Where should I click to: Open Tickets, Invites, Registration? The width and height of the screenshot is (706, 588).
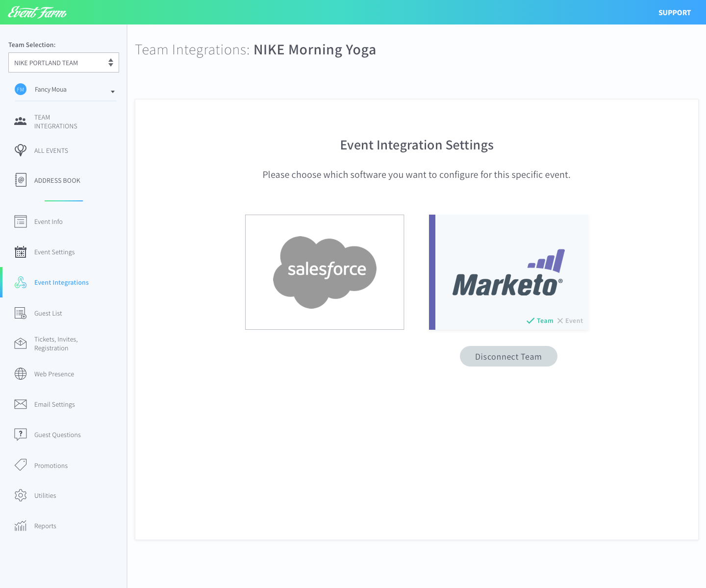tap(56, 343)
